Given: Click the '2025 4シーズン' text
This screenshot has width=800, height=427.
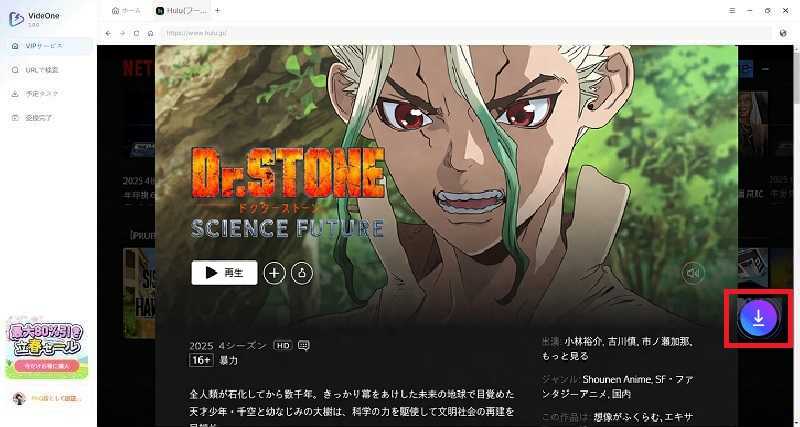Looking at the screenshot, I should 228,346.
